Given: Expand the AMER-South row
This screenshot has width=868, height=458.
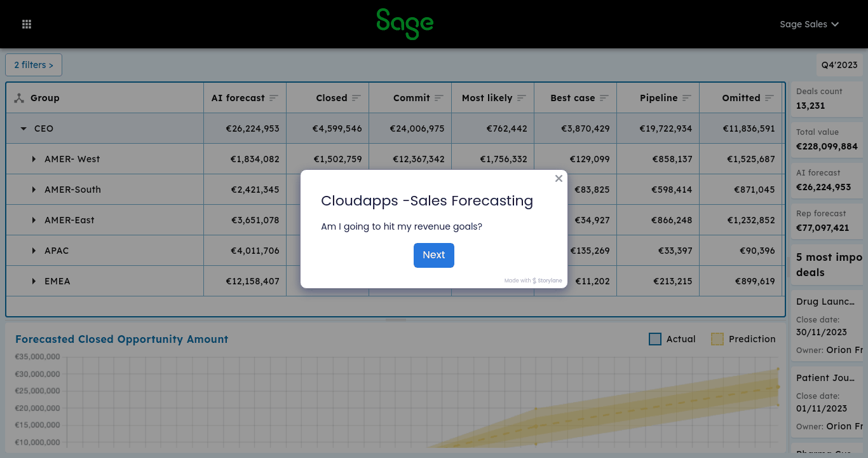Looking at the screenshot, I should pyautogui.click(x=34, y=190).
